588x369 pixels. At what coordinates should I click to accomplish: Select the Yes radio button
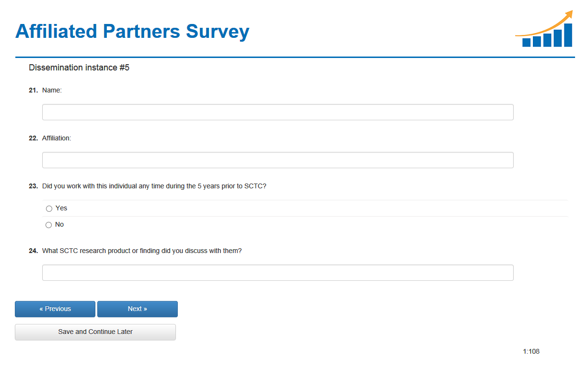(x=49, y=208)
